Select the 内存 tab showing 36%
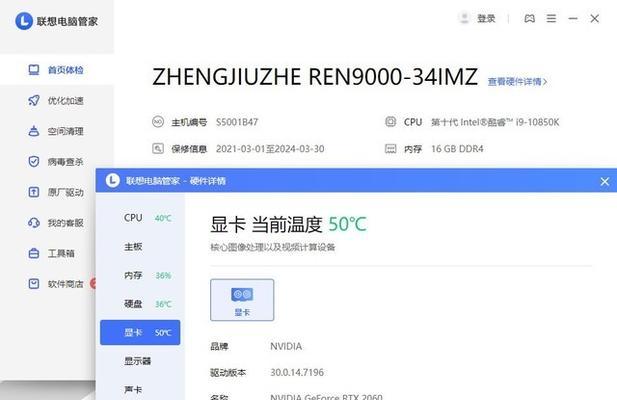The height and width of the screenshot is (400, 617). point(140,275)
